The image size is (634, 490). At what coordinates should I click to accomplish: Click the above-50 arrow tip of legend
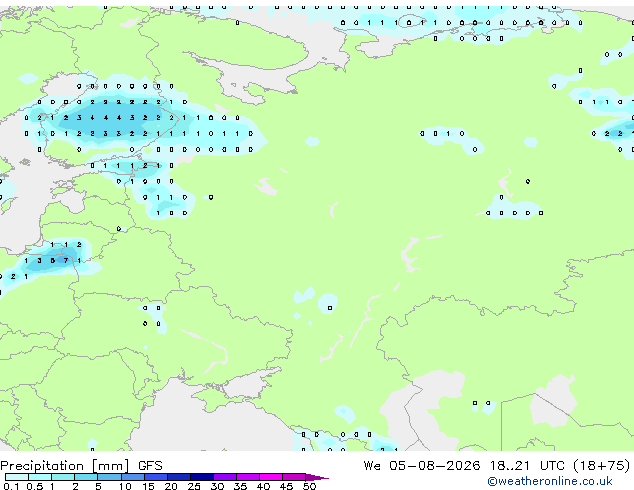point(317,477)
